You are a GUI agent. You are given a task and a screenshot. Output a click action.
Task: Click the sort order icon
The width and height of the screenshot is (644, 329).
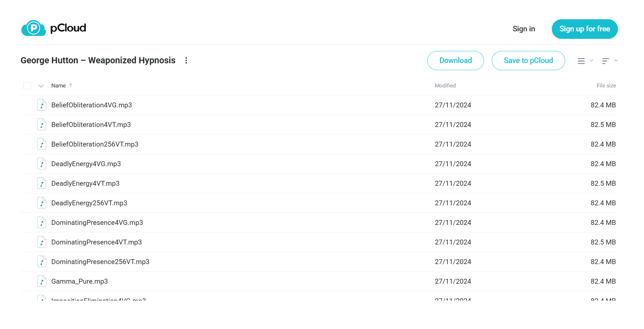pyautogui.click(x=605, y=61)
